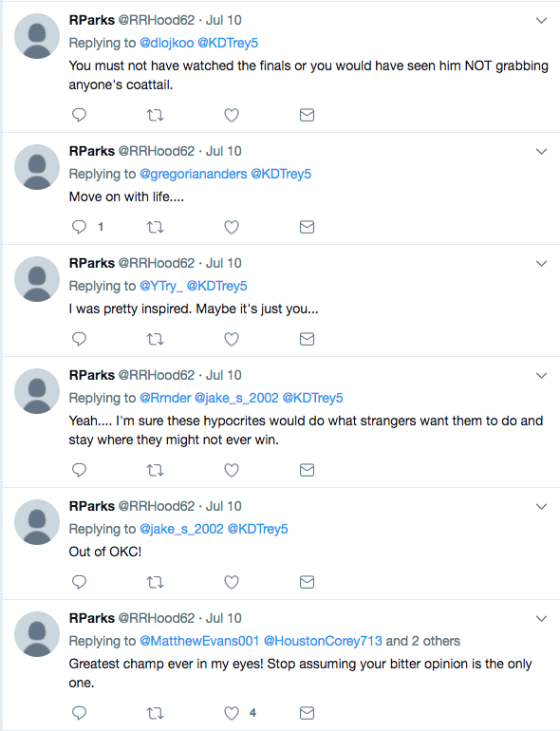This screenshot has width=560, height=731.
Task: Open the @YTry_ mention link
Action: (160, 286)
